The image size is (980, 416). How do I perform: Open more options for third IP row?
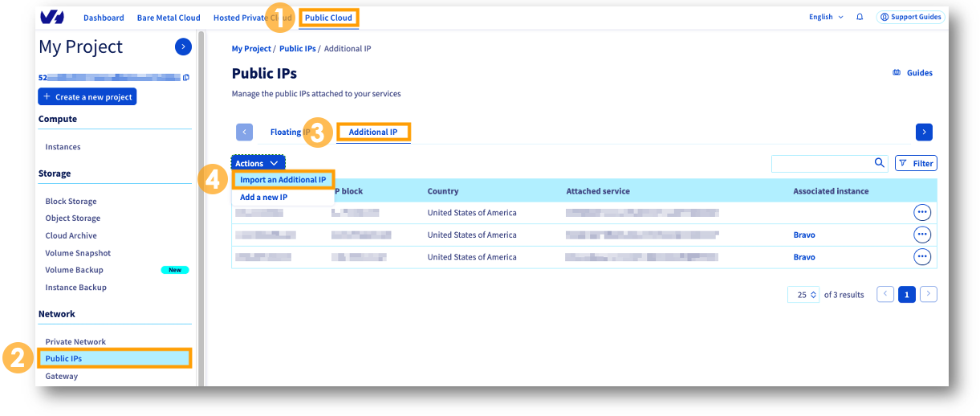click(922, 257)
